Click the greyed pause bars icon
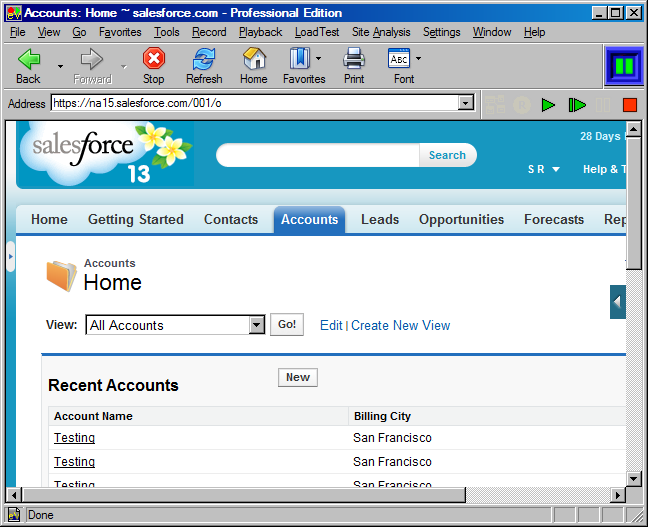The image size is (648, 527). click(603, 105)
